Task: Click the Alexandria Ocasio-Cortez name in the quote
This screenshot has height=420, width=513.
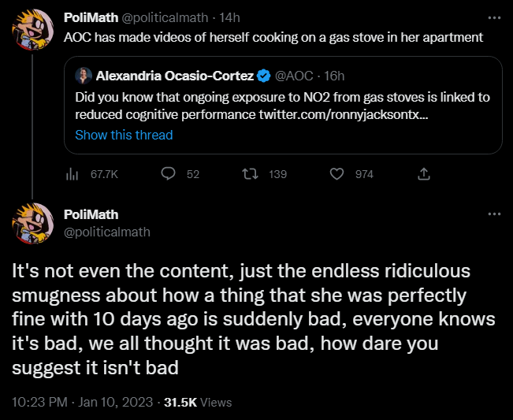Action: [x=173, y=76]
